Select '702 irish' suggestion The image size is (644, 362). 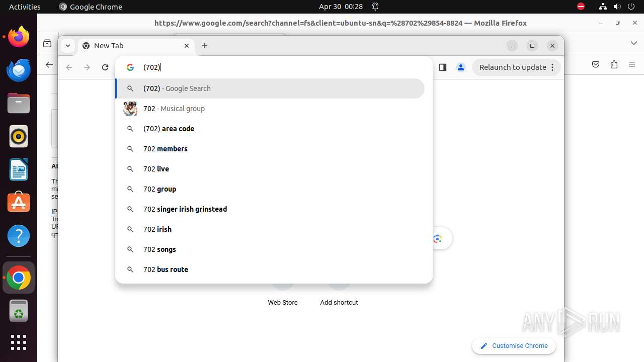pyautogui.click(x=270, y=229)
